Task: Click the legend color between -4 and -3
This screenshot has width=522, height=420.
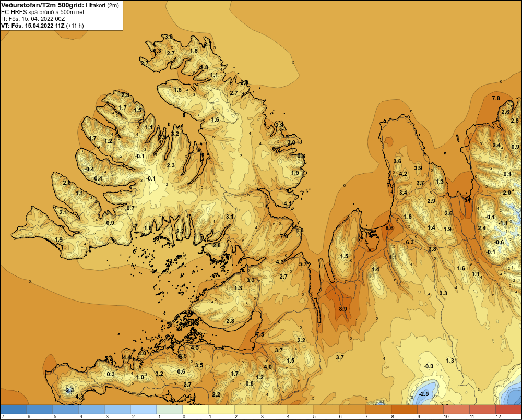Action: (x=91, y=410)
